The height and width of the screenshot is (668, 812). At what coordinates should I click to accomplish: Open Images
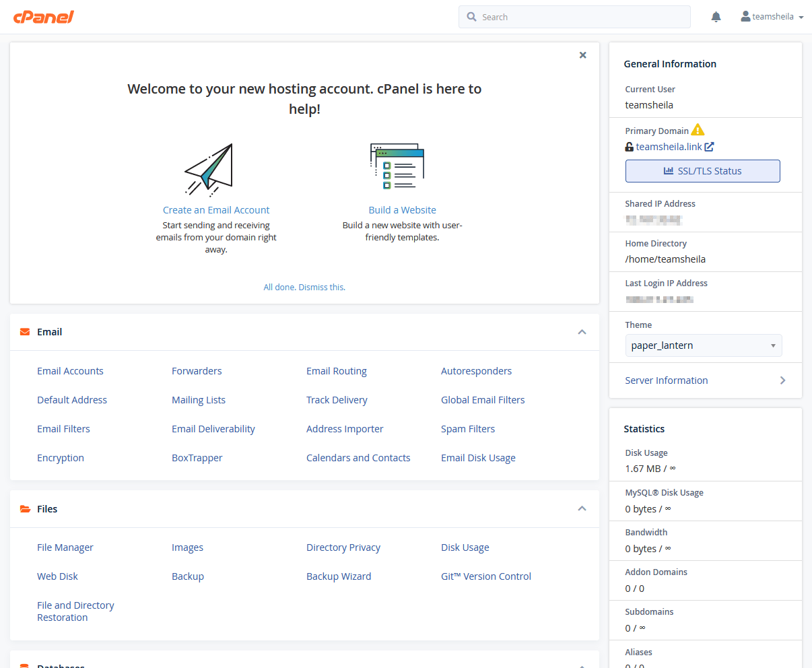[187, 547]
